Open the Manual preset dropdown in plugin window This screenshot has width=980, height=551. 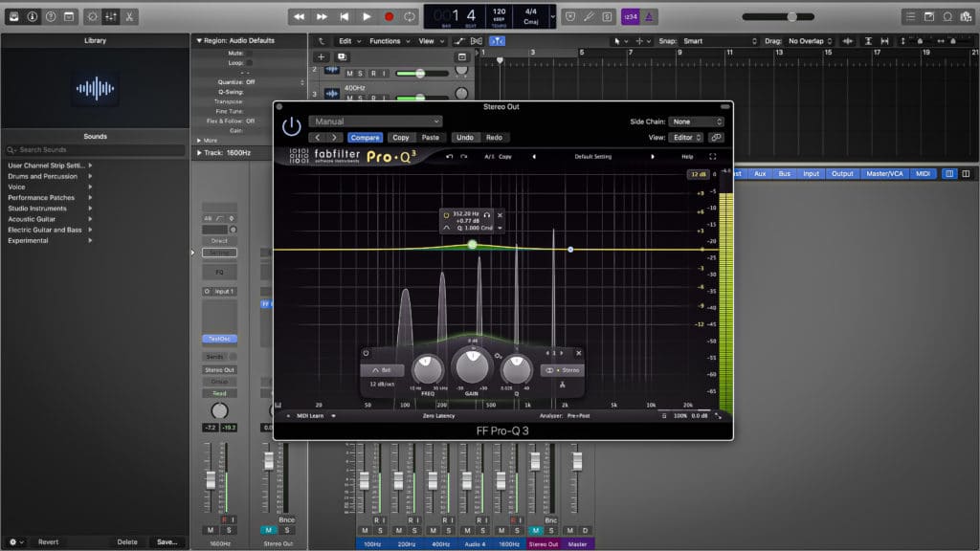375,121
